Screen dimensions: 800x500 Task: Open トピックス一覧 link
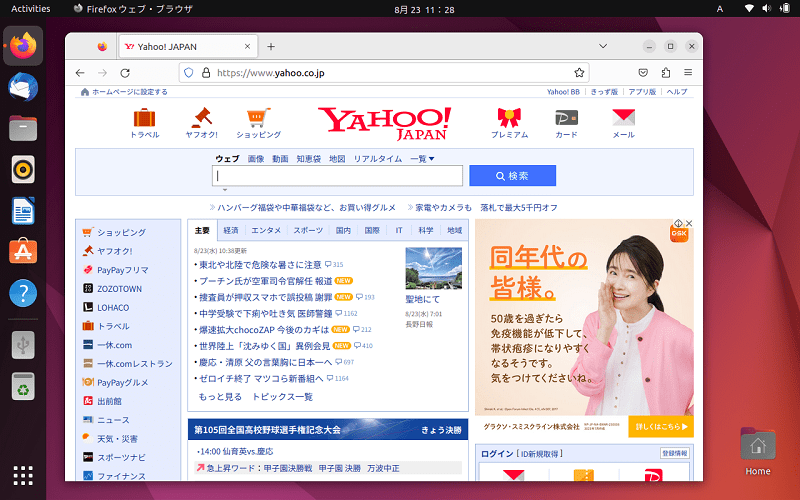pyautogui.click(x=282, y=397)
